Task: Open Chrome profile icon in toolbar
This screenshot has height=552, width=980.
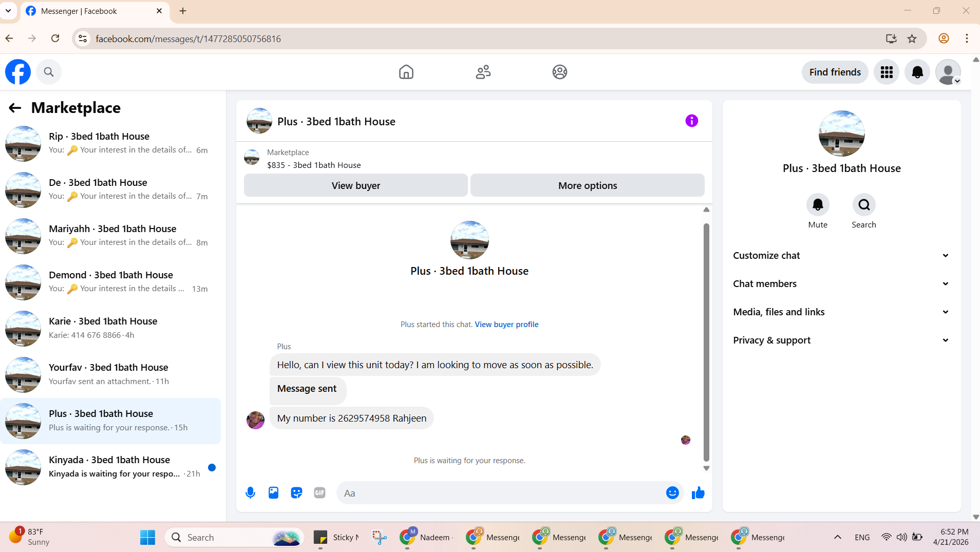Action: point(944,39)
